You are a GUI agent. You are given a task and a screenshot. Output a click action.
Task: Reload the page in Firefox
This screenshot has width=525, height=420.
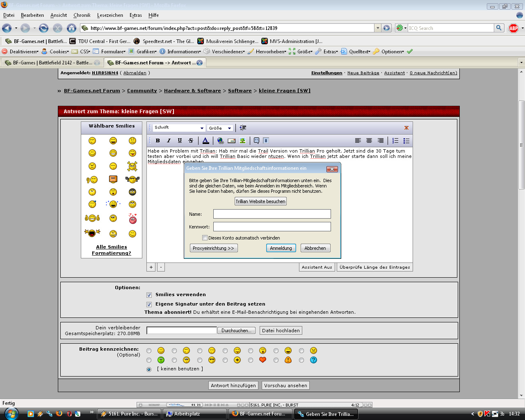43,28
